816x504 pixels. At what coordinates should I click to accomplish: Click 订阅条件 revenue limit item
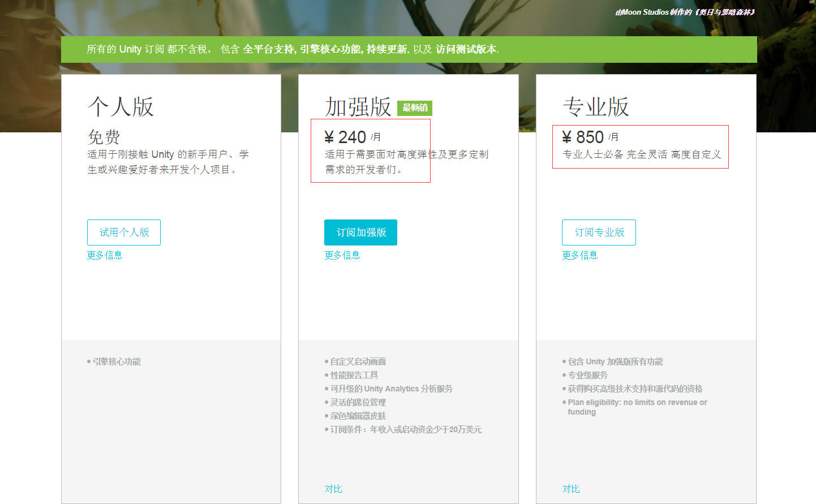click(403, 429)
